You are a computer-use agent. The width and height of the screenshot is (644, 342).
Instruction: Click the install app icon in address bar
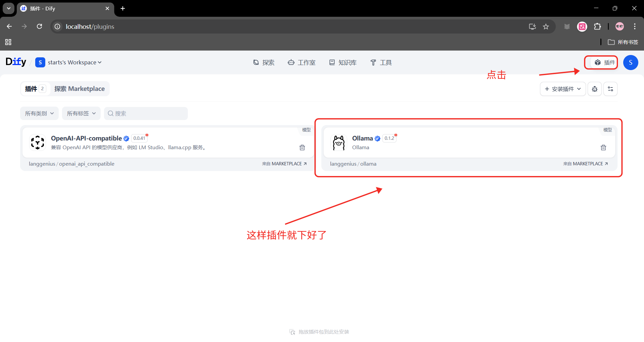(532, 26)
